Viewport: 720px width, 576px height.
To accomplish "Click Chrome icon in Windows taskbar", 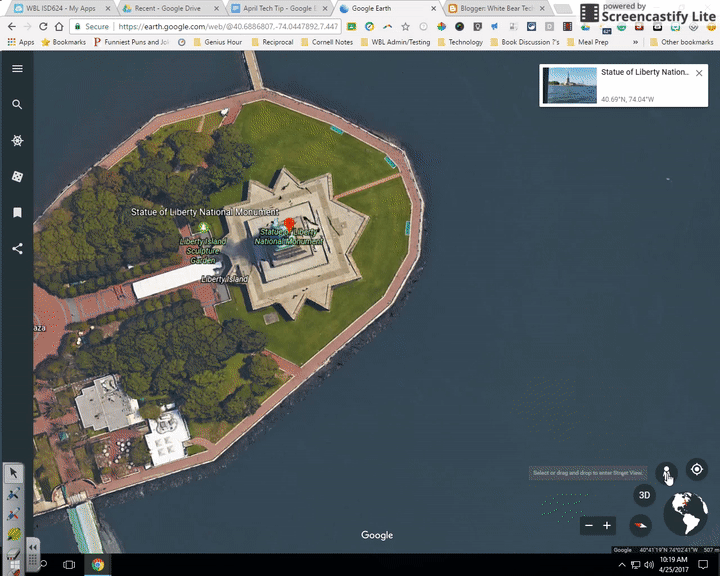I will point(97,565).
